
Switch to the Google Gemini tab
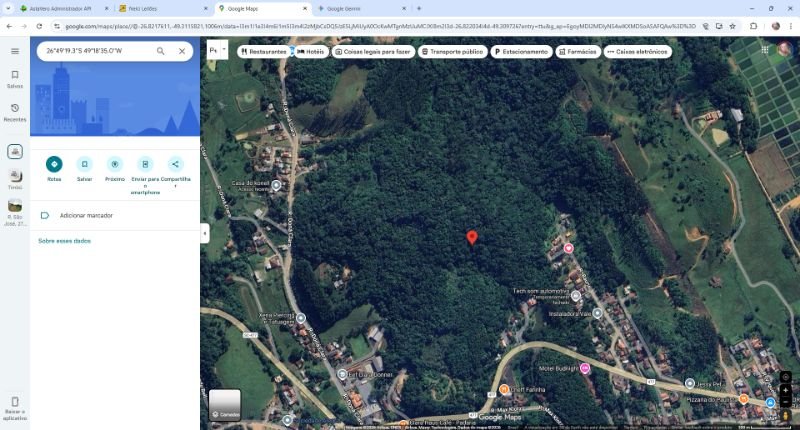339,8
